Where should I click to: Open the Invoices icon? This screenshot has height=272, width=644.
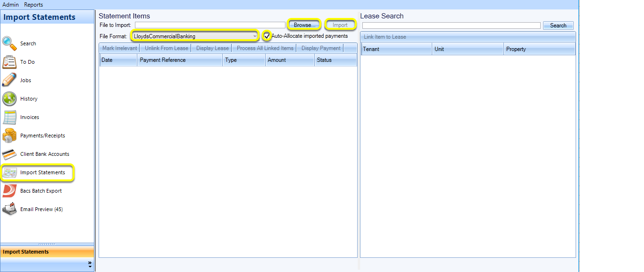tap(9, 117)
